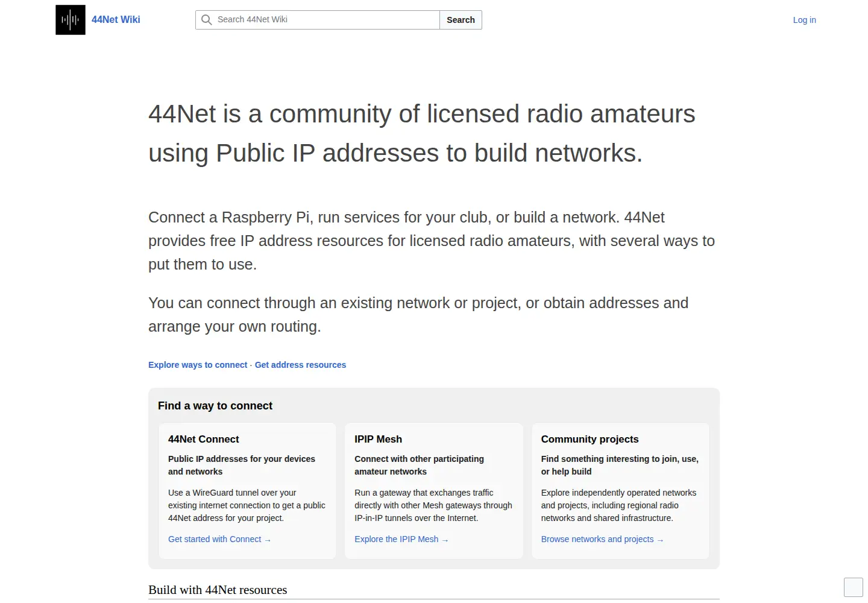The width and height of the screenshot is (868, 603).
Task: Open the Get started with Connect link
Action: tap(219, 539)
